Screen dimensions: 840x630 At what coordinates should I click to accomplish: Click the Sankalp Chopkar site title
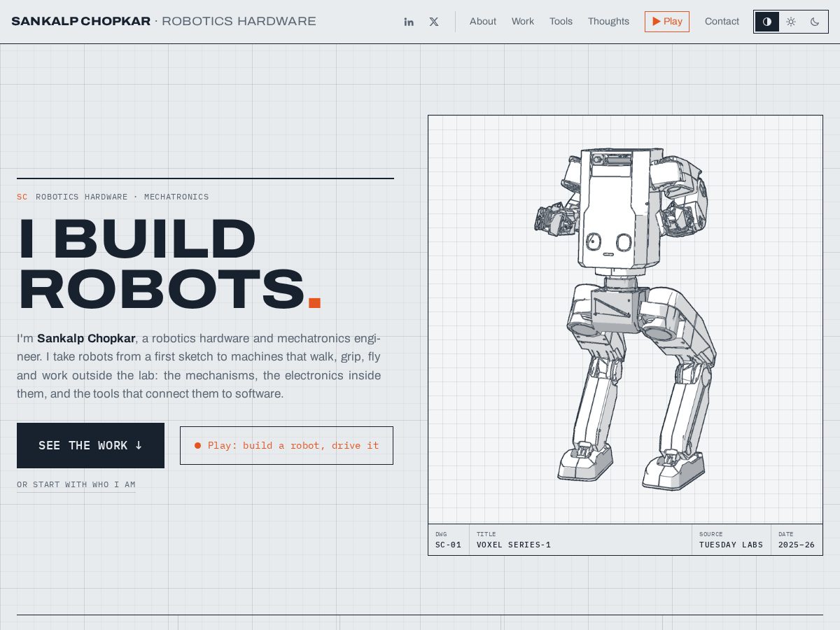[164, 21]
